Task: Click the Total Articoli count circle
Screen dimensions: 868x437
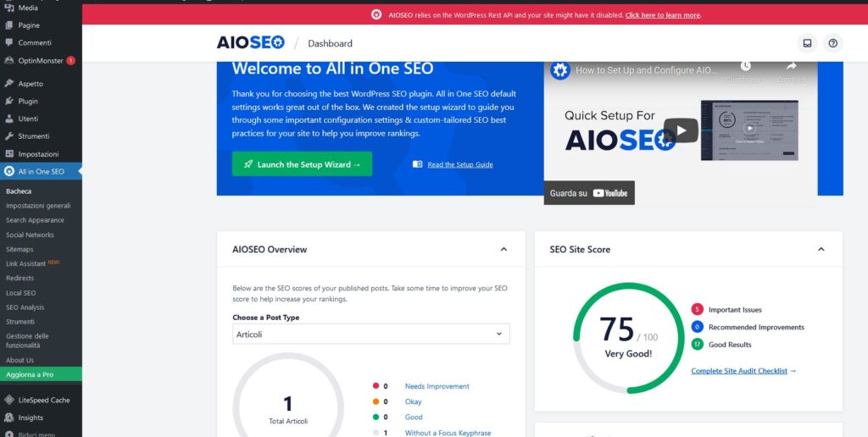Action: point(288,408)
